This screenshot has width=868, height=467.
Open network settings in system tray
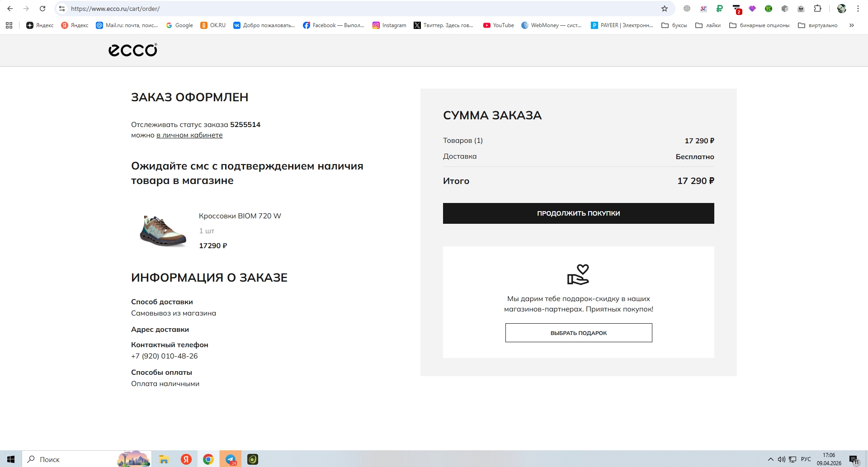793,459
